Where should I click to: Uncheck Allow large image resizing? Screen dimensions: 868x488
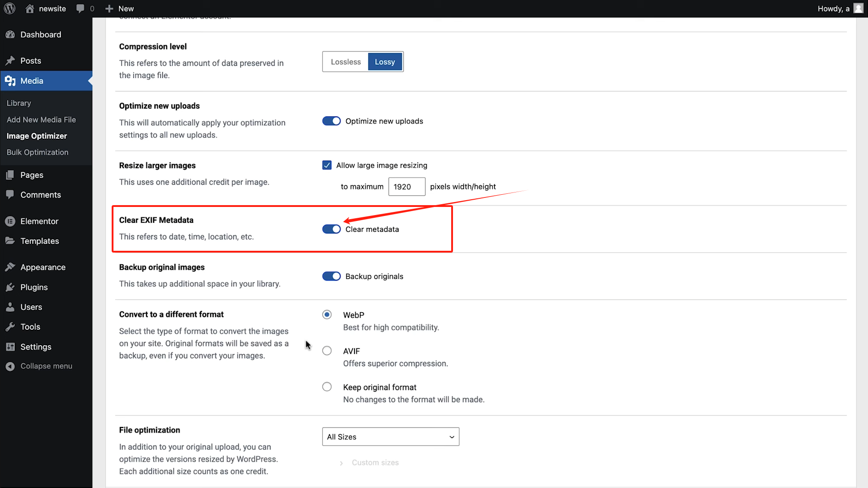tap(326, 165)
